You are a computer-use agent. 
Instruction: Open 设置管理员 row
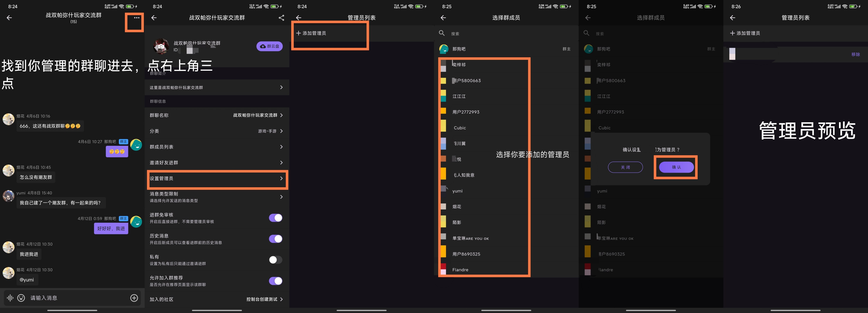pyautogui.click(x=217, y=178)
